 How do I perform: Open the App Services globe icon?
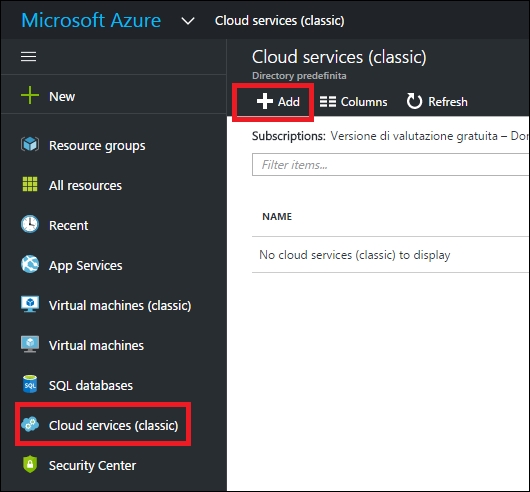30,264
